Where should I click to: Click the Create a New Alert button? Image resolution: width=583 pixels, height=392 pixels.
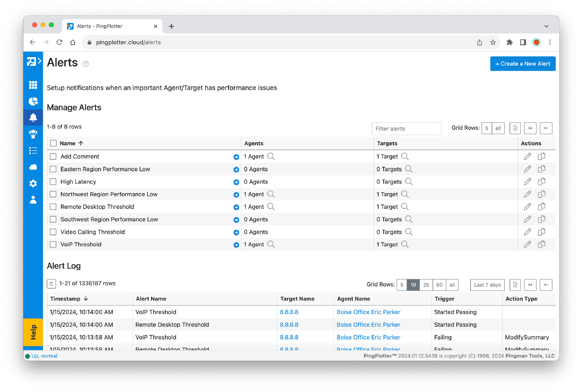[522, 64]
